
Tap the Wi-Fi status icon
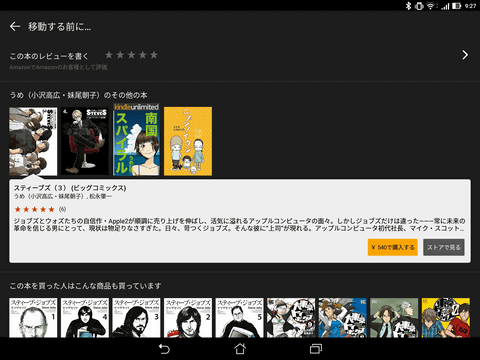[x=431, y=6]
